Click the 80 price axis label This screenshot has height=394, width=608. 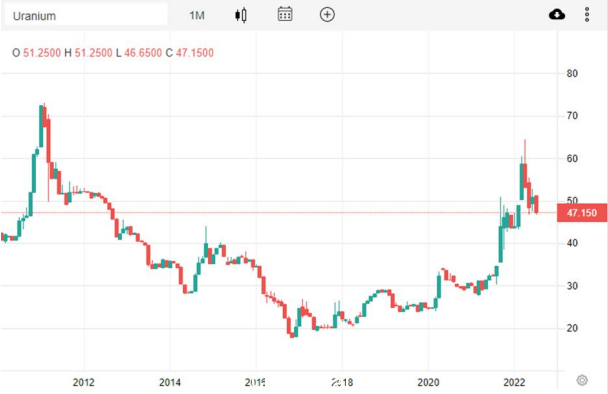click(x=572, y=73)
